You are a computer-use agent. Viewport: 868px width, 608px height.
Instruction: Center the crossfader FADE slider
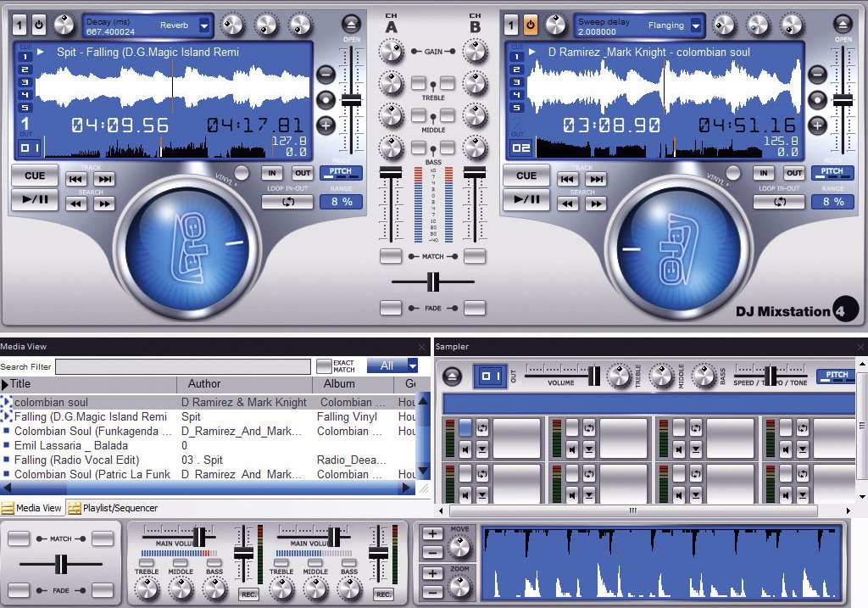pos(434,283)
